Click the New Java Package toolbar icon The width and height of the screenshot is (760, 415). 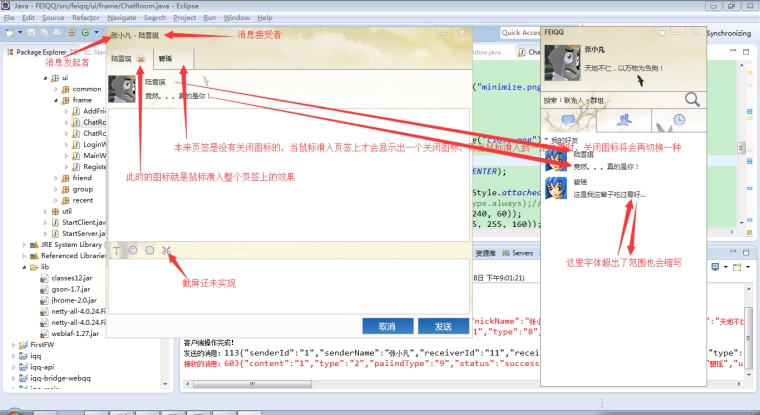pos(72,32)
